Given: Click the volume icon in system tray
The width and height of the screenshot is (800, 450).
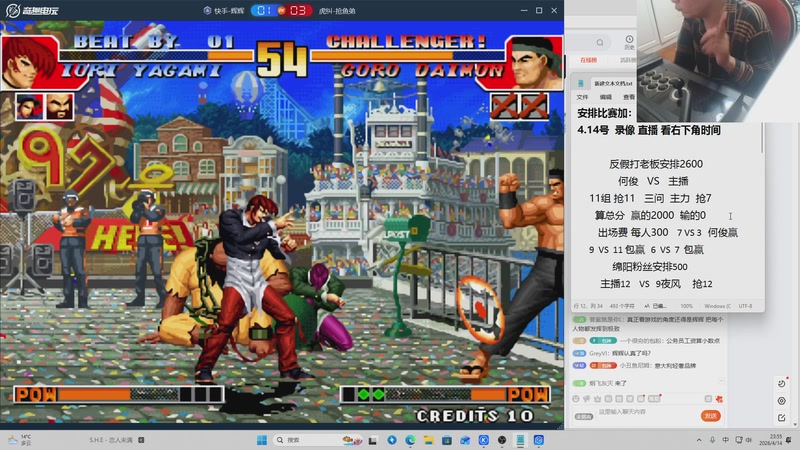Looking at the screenshot, I should click(x=749, y=440).
